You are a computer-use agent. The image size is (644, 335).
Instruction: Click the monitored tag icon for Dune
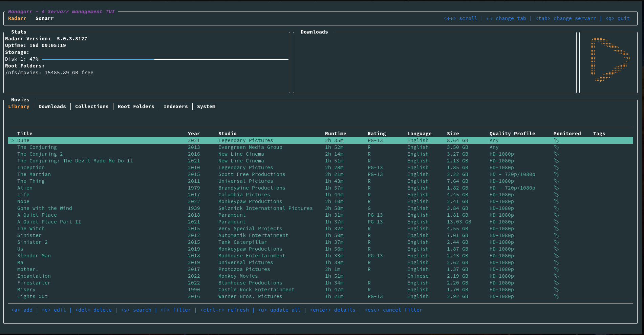coord(556,140)
